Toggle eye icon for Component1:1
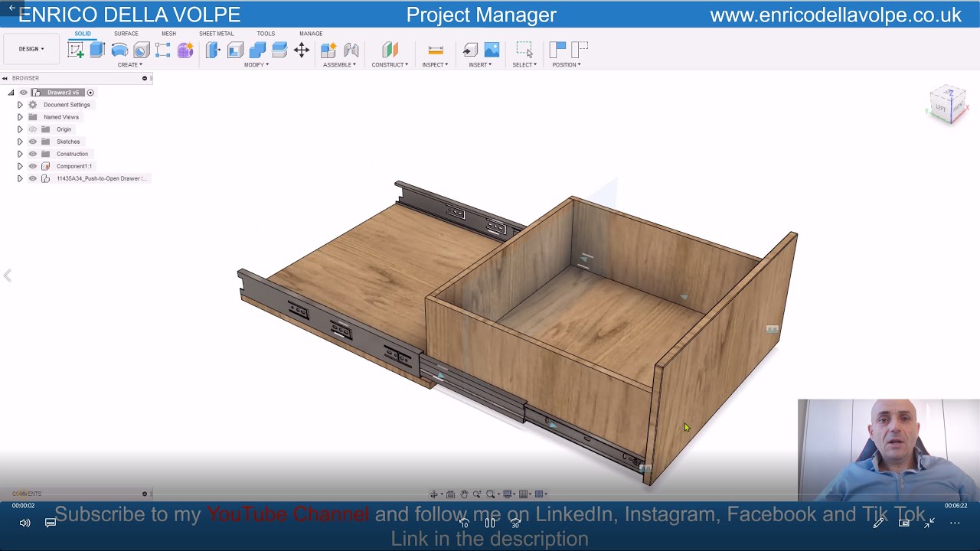This screenshot has height=551, width=980. click(x=33, y=166)
